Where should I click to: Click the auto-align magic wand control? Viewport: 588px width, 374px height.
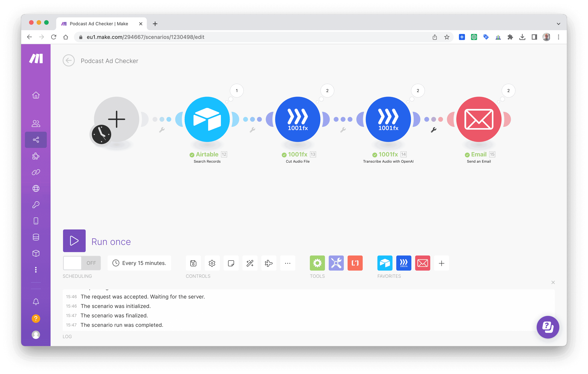point(250,263)
